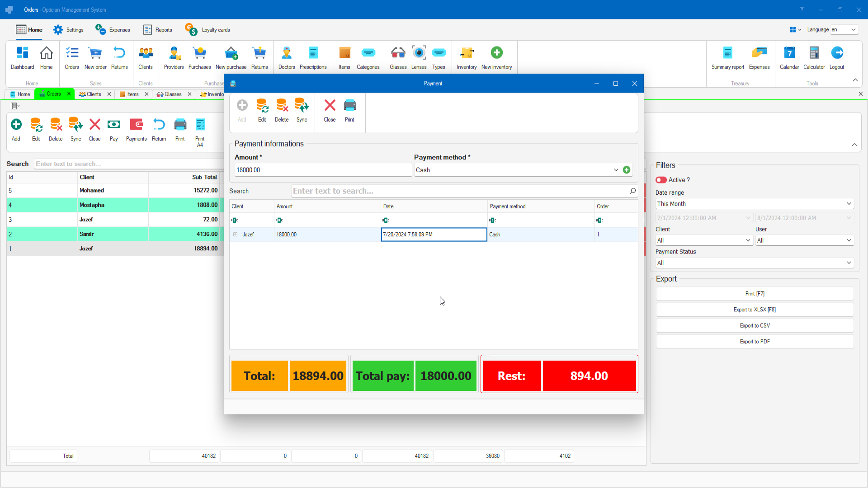This screenshot has height=488, width=868.
Task: Click the Export to PDF button
Action: [754, 341]
